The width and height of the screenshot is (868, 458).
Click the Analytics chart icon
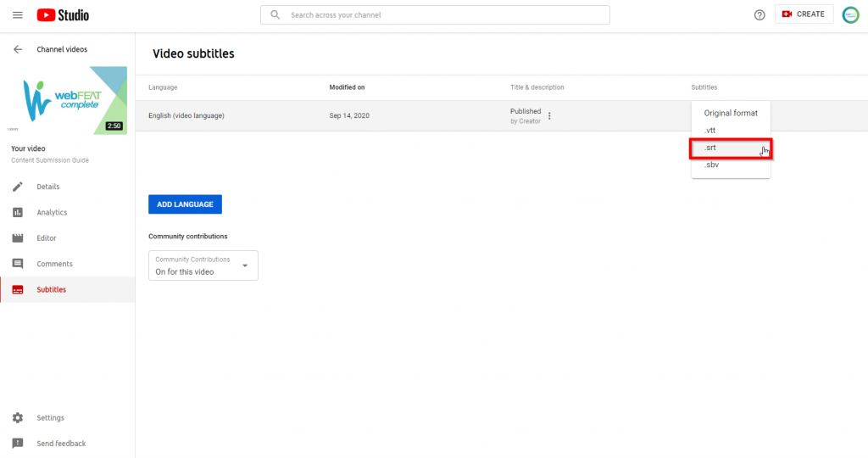[18, 212]
